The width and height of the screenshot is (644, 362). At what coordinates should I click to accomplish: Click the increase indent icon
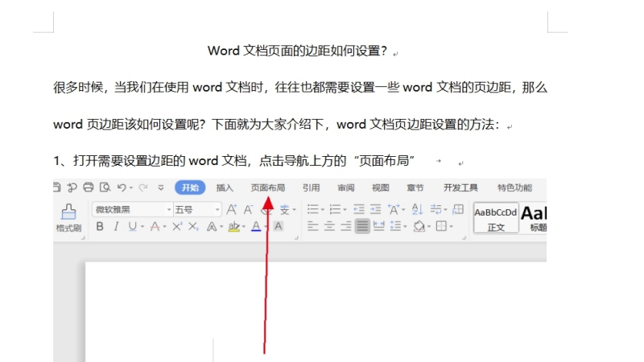(377, 209)
